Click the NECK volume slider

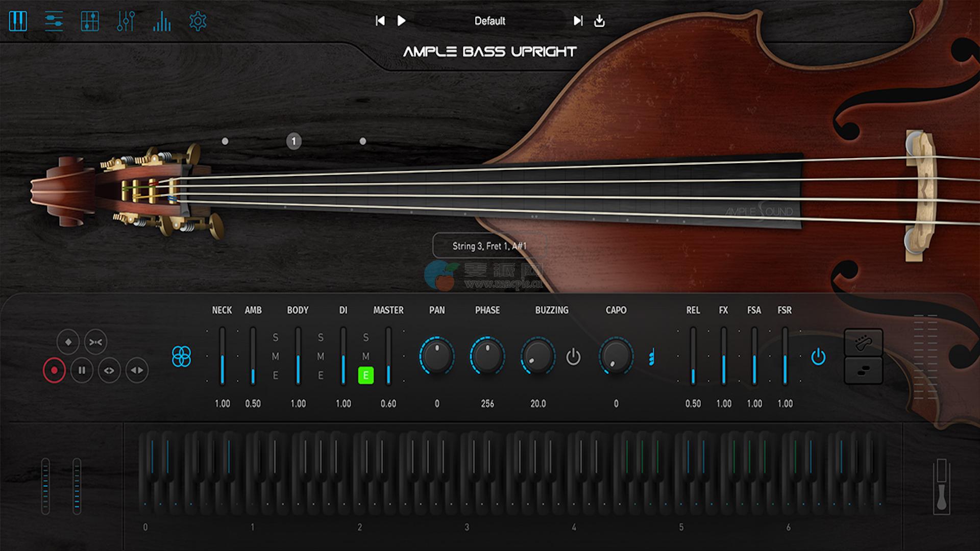(222, 356)
